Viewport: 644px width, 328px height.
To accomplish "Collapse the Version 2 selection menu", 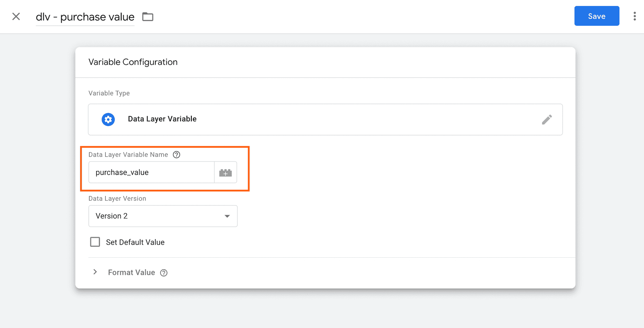I will [227, 216].
